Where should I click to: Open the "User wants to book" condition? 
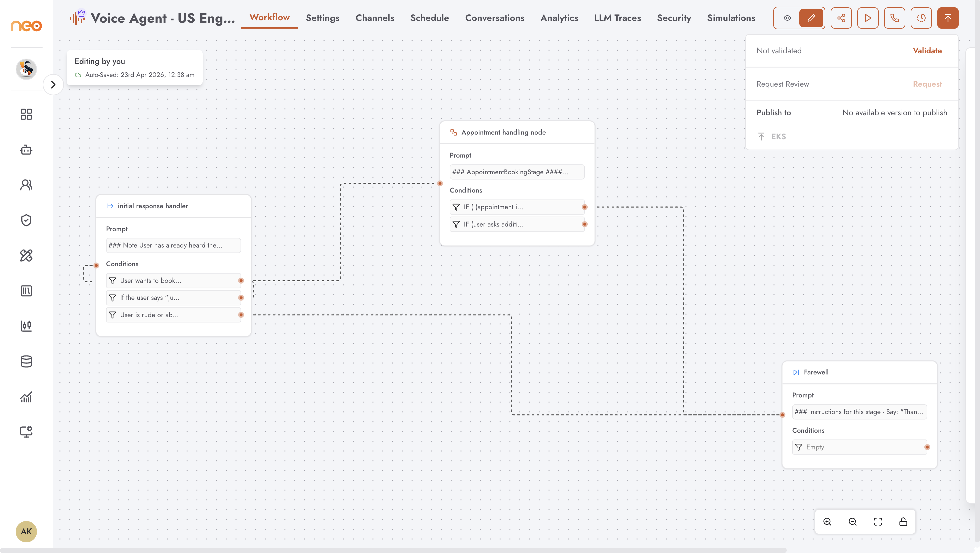pos(173,281)
